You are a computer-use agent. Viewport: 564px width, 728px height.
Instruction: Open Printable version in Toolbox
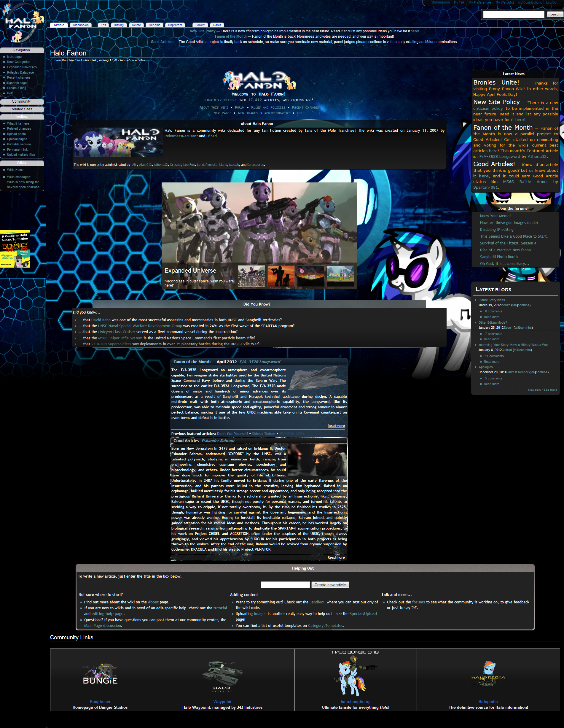[19, 144]
